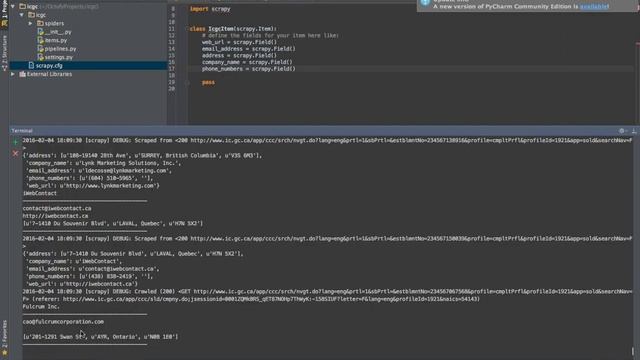This screenshot has width=640, height=360.
Task: Click the 'address = scrapy.Field()' line
Action: pyautogui.click(x=239, y=56)
